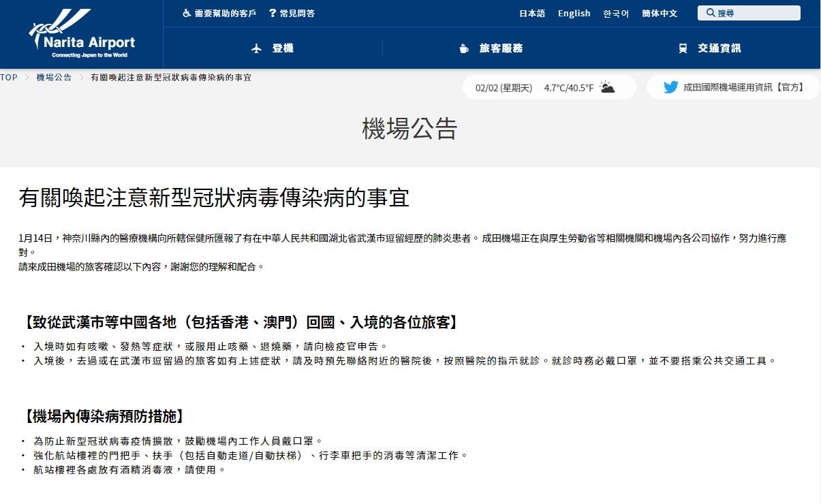Click the Narita Airport logo
Screen dimensions: 821x504
[82, 34]
